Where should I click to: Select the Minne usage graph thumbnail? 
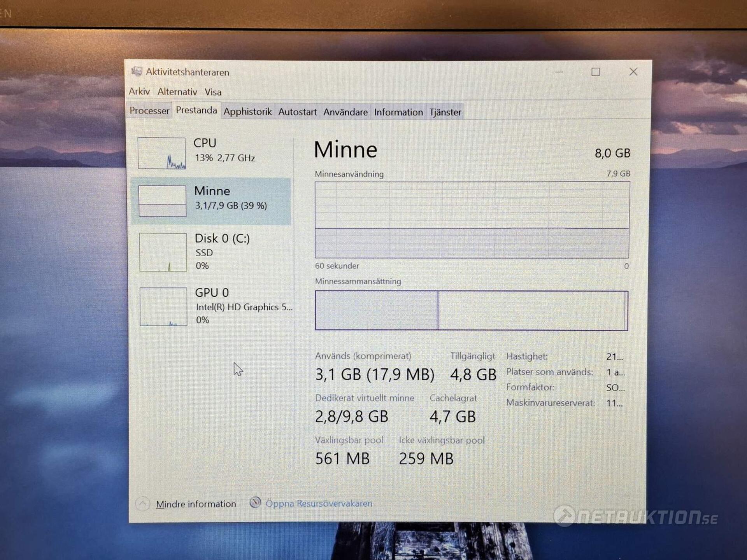[x=162, y=201]
